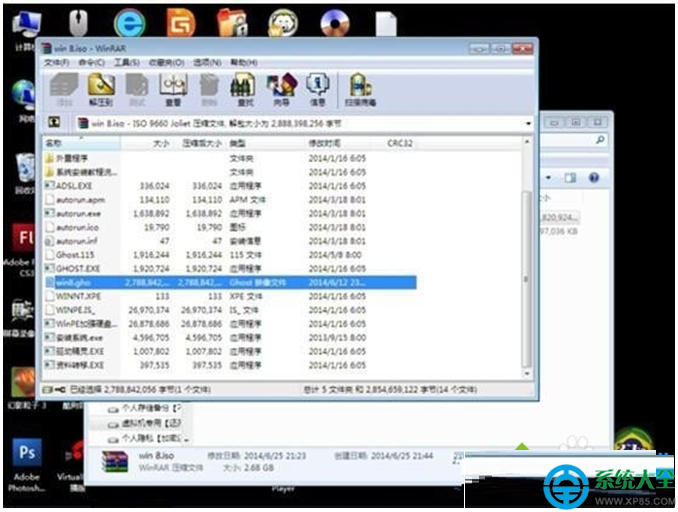Click the file list vertical scrollbar

[527, 262]
